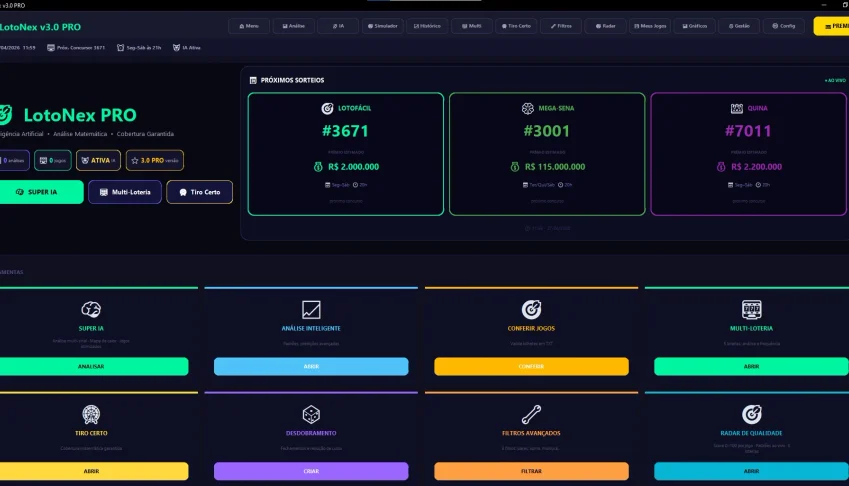Screen dimensions: 849x486
Task: Select the Lotofácil #3671 draw card
Action: pyautogui.click(x=346, y=154)
